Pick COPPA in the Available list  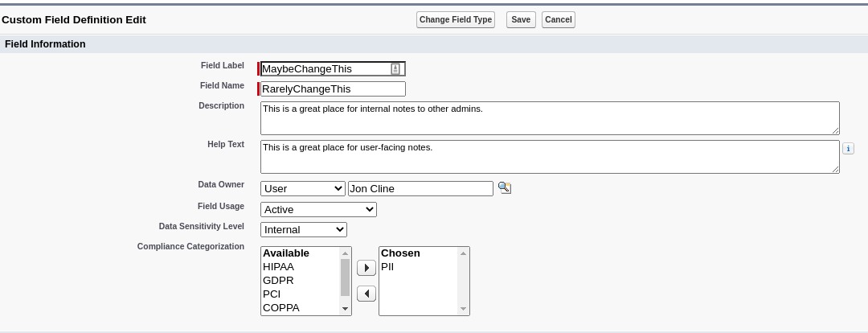(x=281, y=308)
